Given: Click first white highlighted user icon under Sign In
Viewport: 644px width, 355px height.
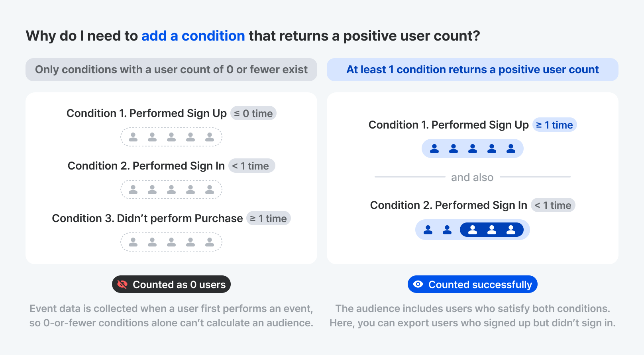Looking at the screenshot, I should point(473,230).
